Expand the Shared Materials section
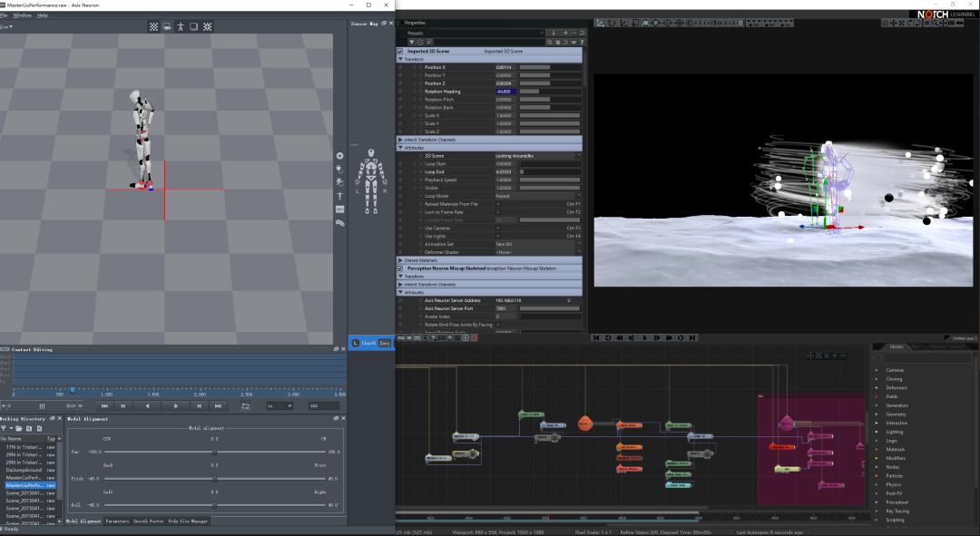Screen dimensions: 980x536 401,260
